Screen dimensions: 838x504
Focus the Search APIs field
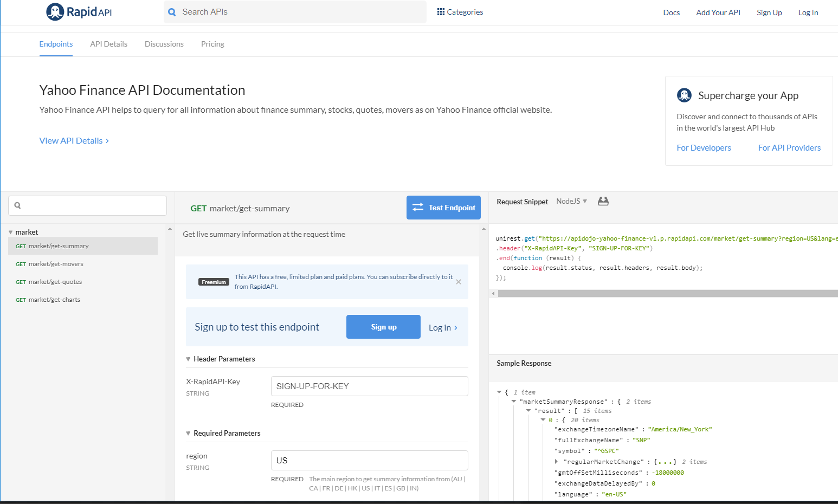pos(295,12)
